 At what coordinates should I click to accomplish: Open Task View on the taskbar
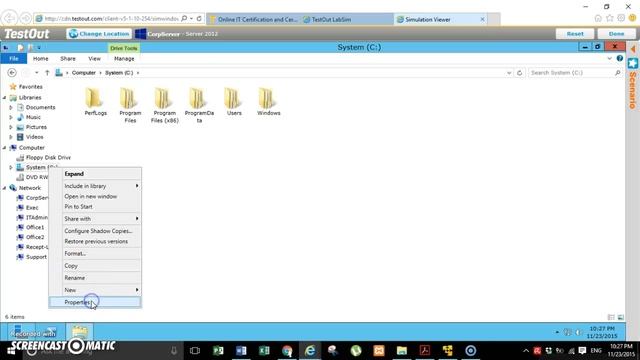(x=195, y=350)
